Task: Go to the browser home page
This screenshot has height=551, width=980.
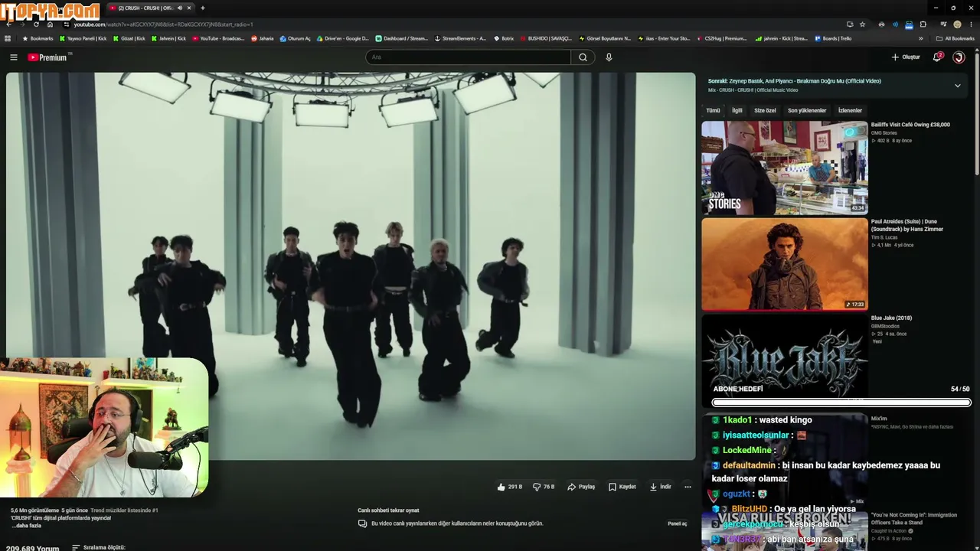Action: [x=50, y=24]
